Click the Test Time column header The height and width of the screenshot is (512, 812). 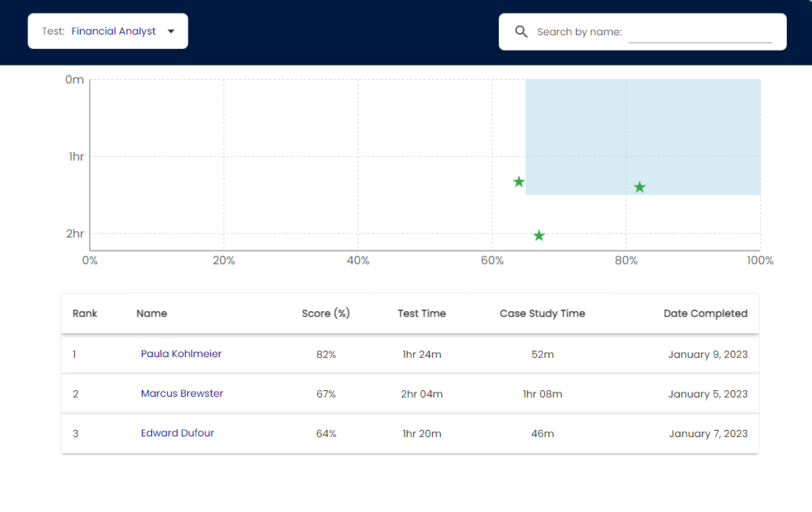tap(422, 313)
